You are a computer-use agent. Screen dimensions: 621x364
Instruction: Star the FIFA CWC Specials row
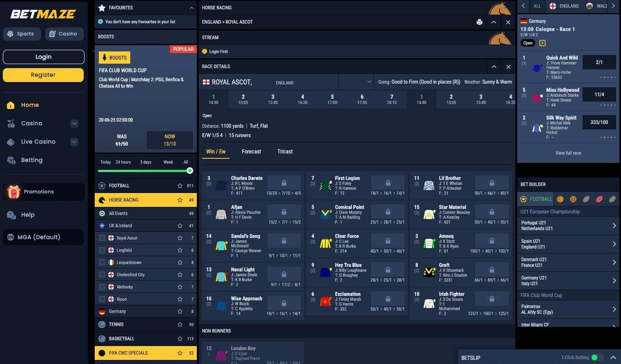coord(180,353)
